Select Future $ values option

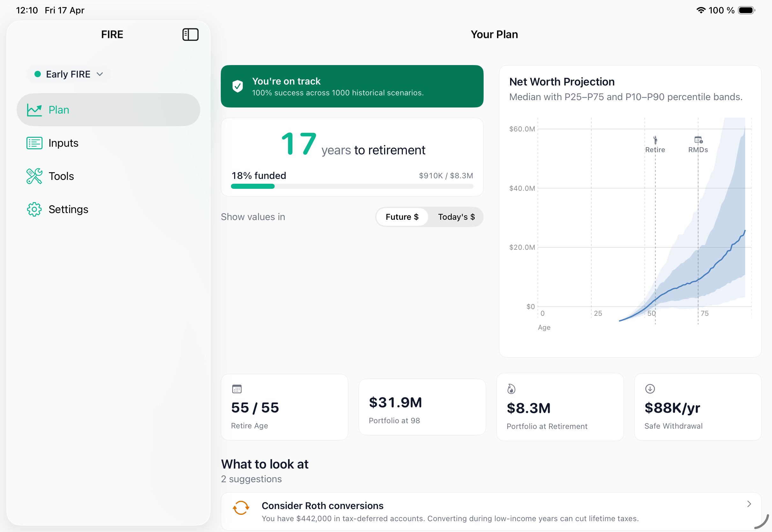pyautogui.click(x=402, y=217)
